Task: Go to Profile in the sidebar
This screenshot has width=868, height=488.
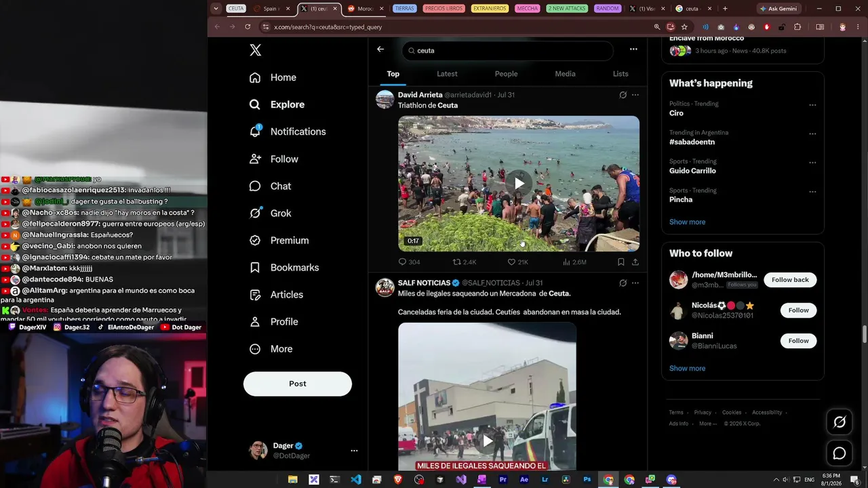Action: pyautogui.click(x=273, y=321)
